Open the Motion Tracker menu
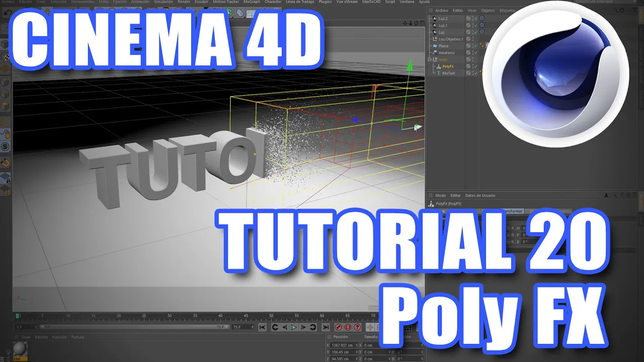This screenshot has height=362, width=644. click(226, 2)
